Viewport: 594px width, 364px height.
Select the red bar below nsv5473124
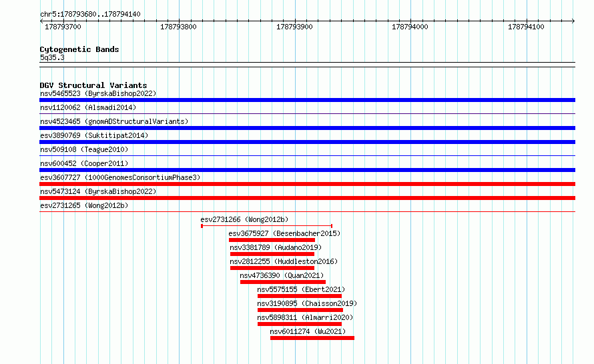(307, 198)
